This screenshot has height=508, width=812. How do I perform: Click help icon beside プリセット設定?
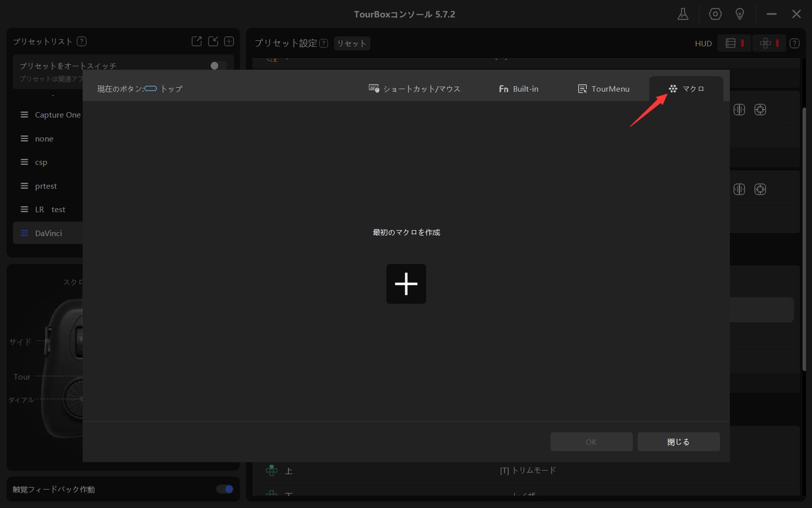324,43
